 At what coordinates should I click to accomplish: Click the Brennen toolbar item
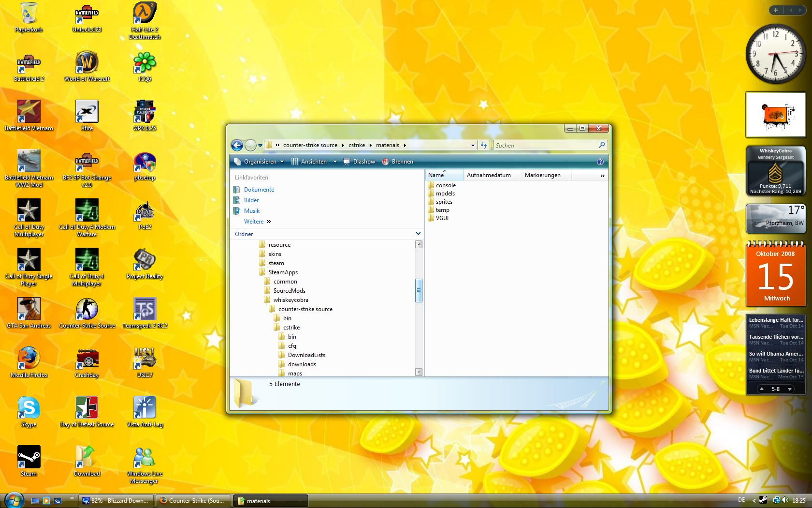(397, 162)
